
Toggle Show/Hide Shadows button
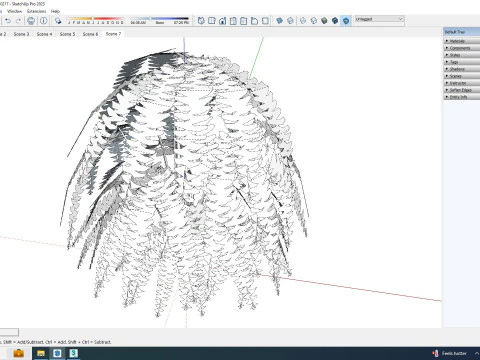tap(58, 21)
